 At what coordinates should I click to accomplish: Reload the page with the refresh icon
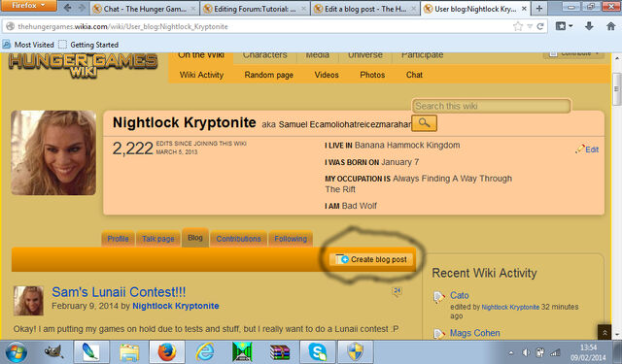(540, 26)
